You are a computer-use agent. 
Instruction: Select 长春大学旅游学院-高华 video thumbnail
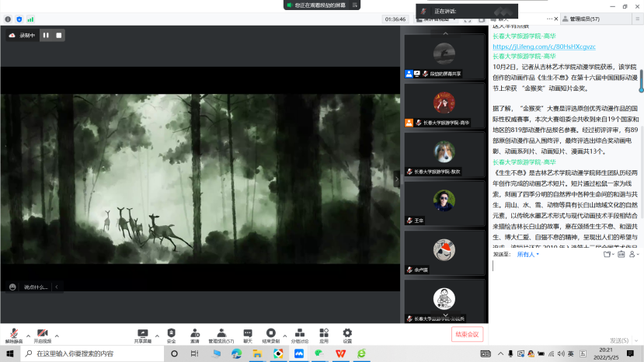(444, 106)
